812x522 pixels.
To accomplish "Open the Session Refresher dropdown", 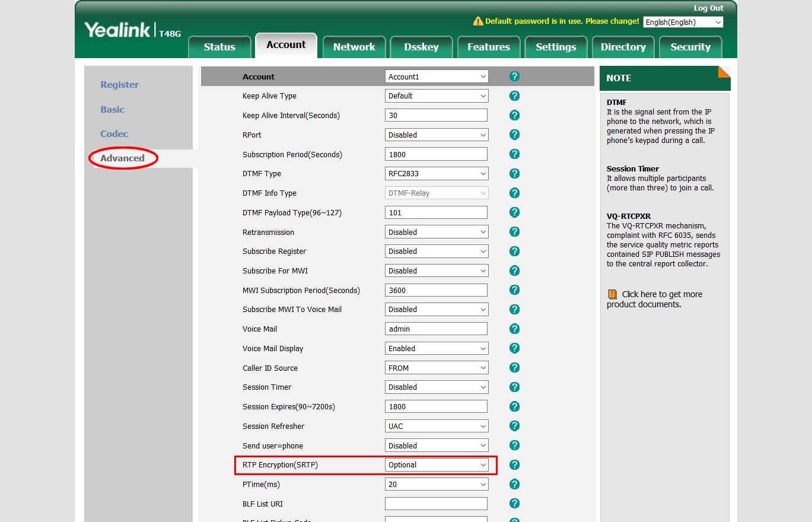I will click(x=437, y=426).
